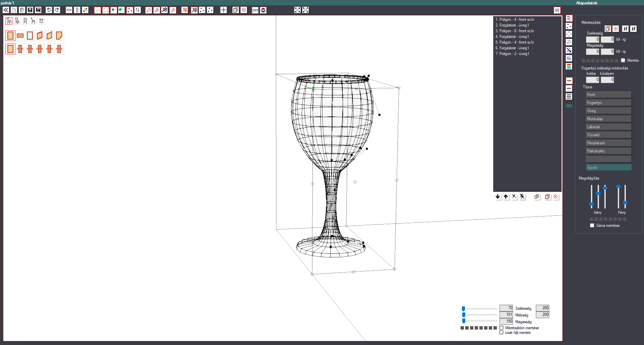The height and width of the screenshot is (345, 644).
Task: Create a new blank file
Action: [x=14, y=10]
